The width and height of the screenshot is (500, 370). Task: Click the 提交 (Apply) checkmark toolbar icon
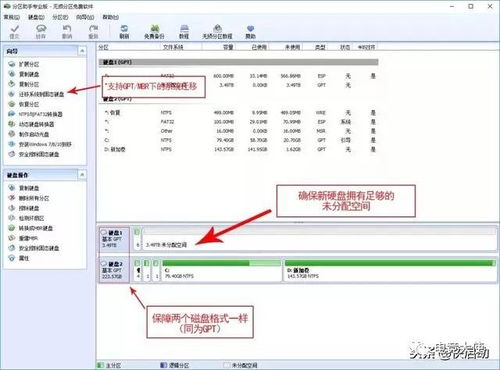click(15, 32)
